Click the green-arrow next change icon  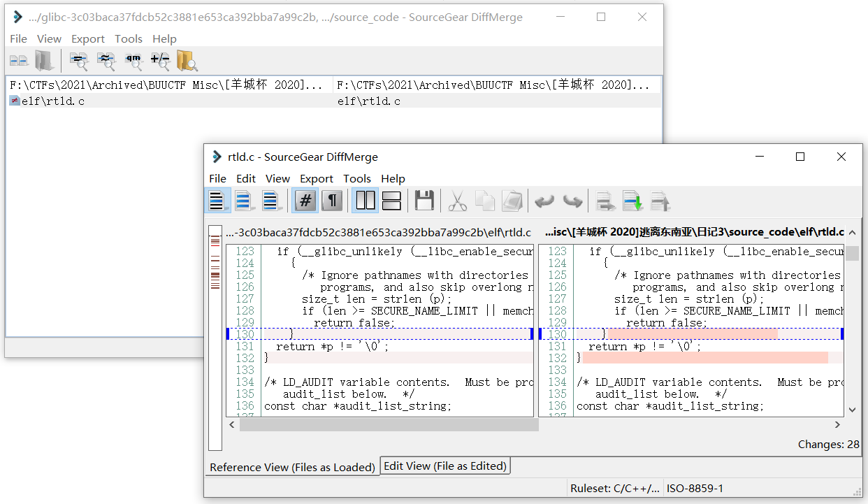tap(632, 201)
